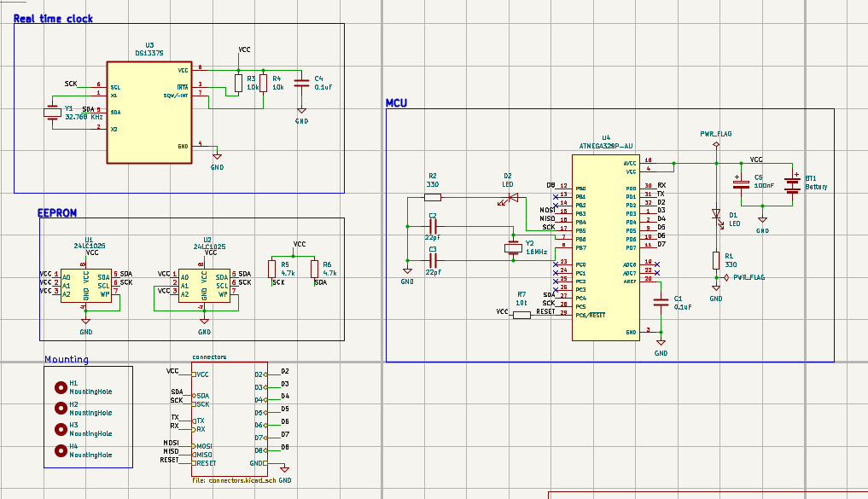Select the U2 24LC1025 EEPROM symbol
The height and width of the screenshot is (499, 868).
204,286
